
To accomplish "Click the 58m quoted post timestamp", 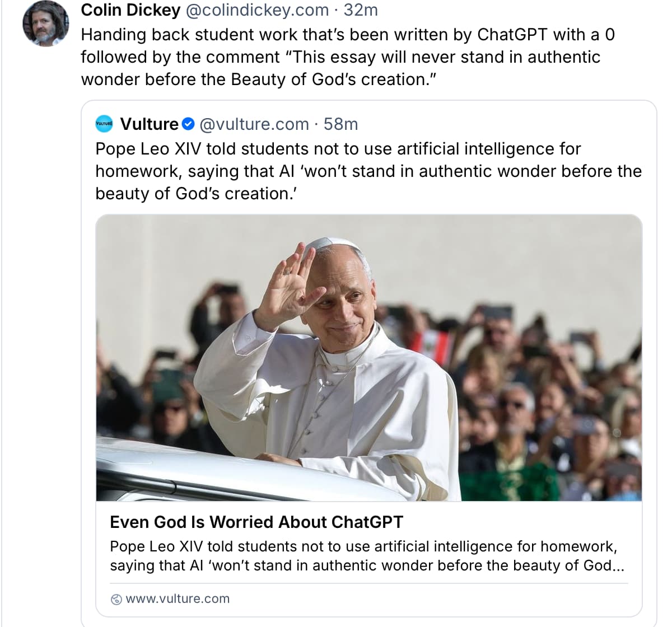I will (x=340, y=124).
